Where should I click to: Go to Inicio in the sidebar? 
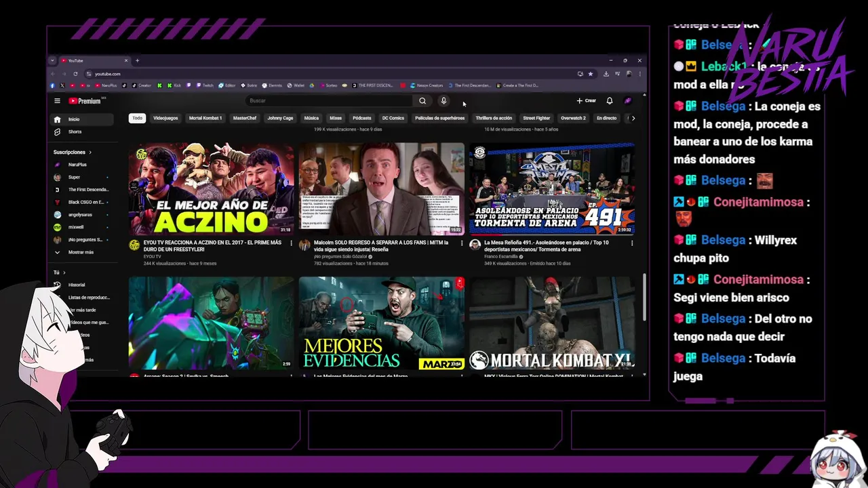[83, 119]
